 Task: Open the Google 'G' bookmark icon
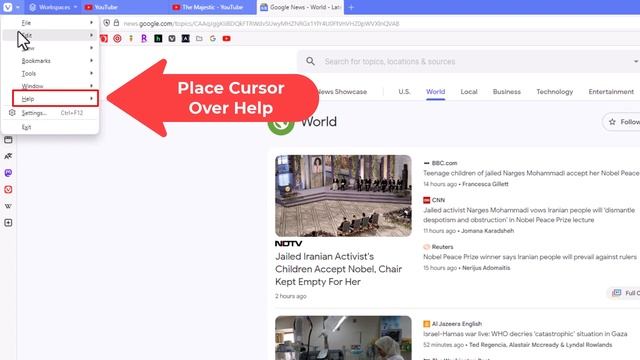213,38
